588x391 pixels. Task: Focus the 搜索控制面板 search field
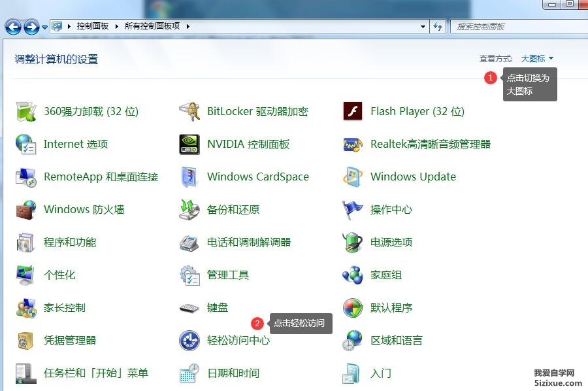pos(519,27)
